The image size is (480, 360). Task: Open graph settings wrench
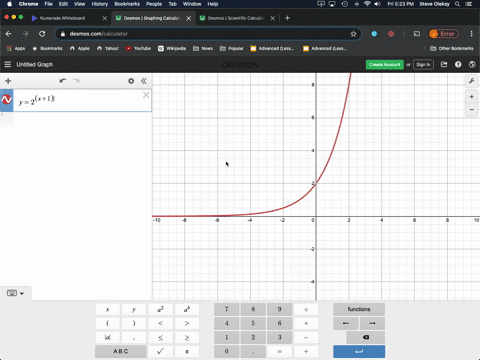(x=472, y=81)
